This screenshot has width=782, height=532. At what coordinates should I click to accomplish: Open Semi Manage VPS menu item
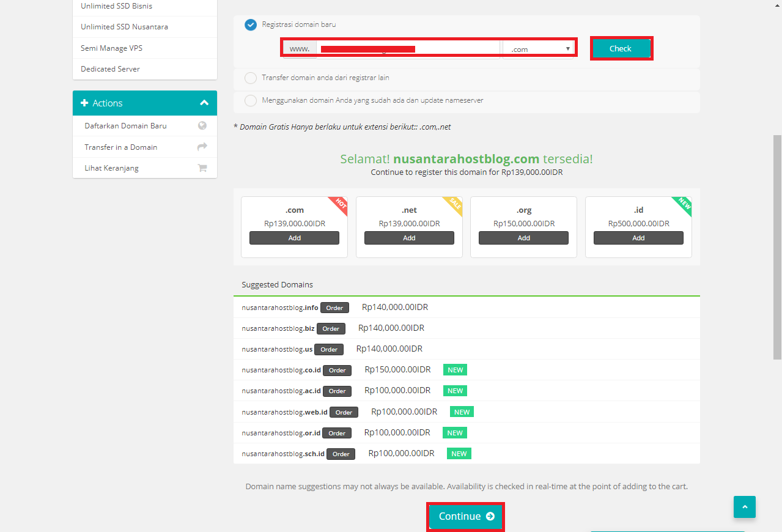[111, 48]
